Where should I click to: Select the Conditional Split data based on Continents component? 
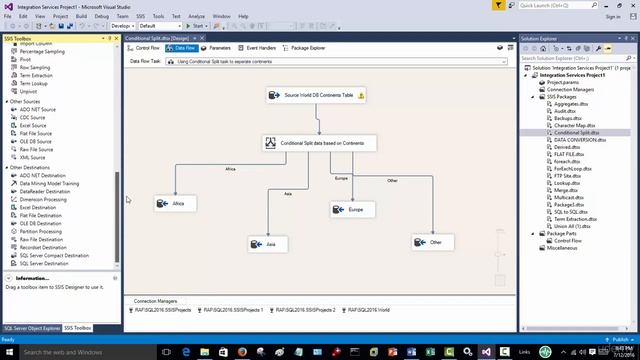(x=319, y=143)
